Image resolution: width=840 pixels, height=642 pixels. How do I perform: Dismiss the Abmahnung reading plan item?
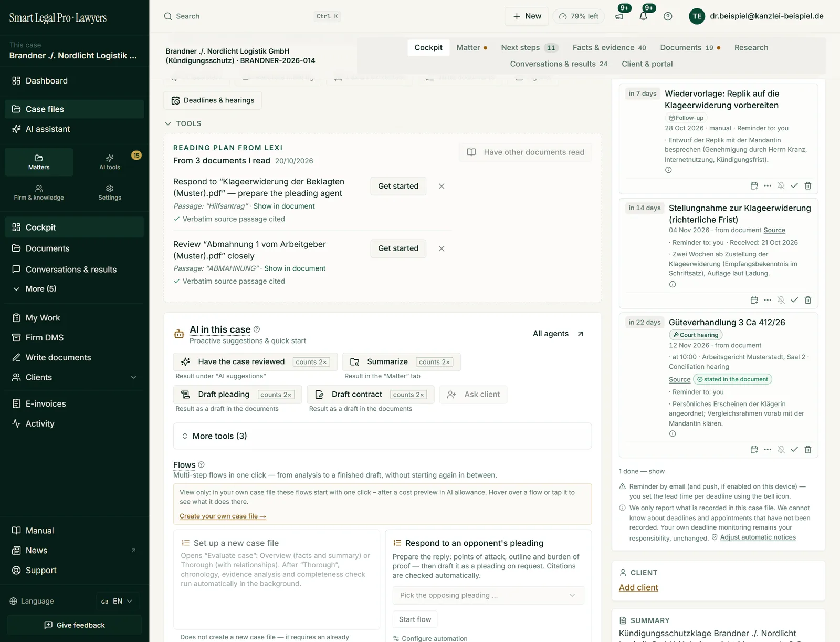point(442,248)
